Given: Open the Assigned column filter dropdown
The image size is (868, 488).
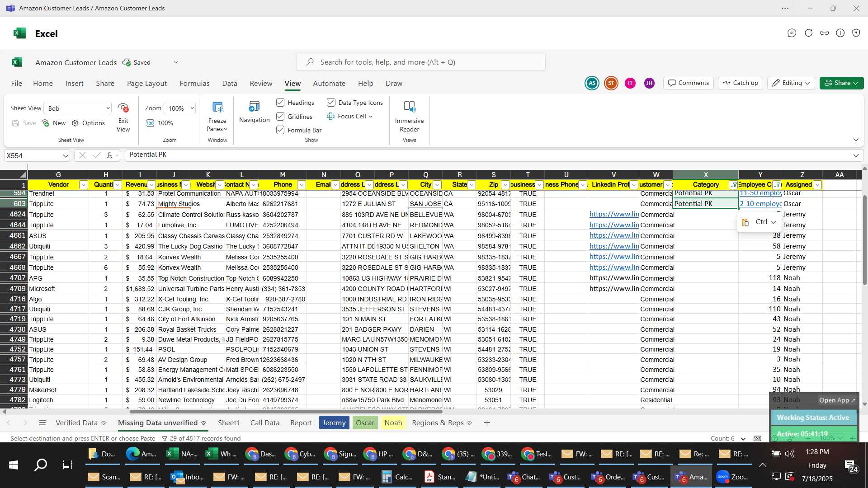Looking at the screenshot, I should pos(817,185).
